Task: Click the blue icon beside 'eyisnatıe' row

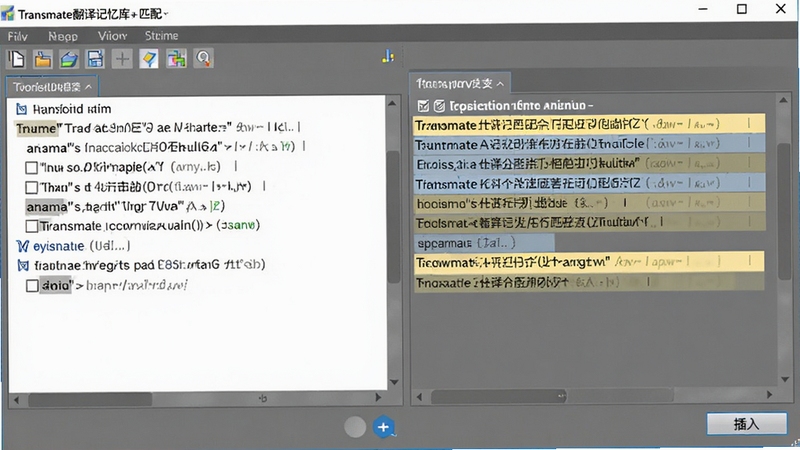Action: (22, 246)
